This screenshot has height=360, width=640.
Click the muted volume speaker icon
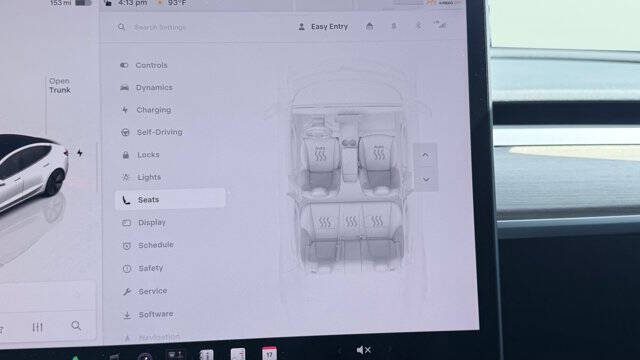363,350
